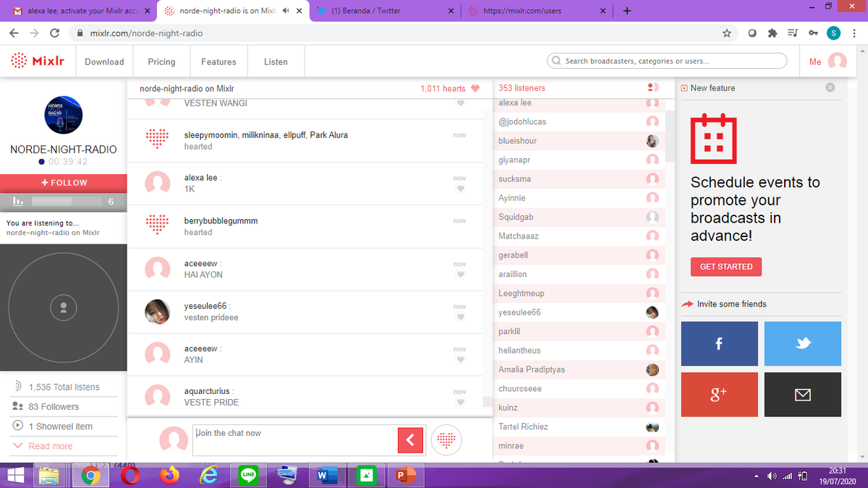Click the system tray speaker icon
This screenshot has width=868, height=488.
click(x=773, y=476)
